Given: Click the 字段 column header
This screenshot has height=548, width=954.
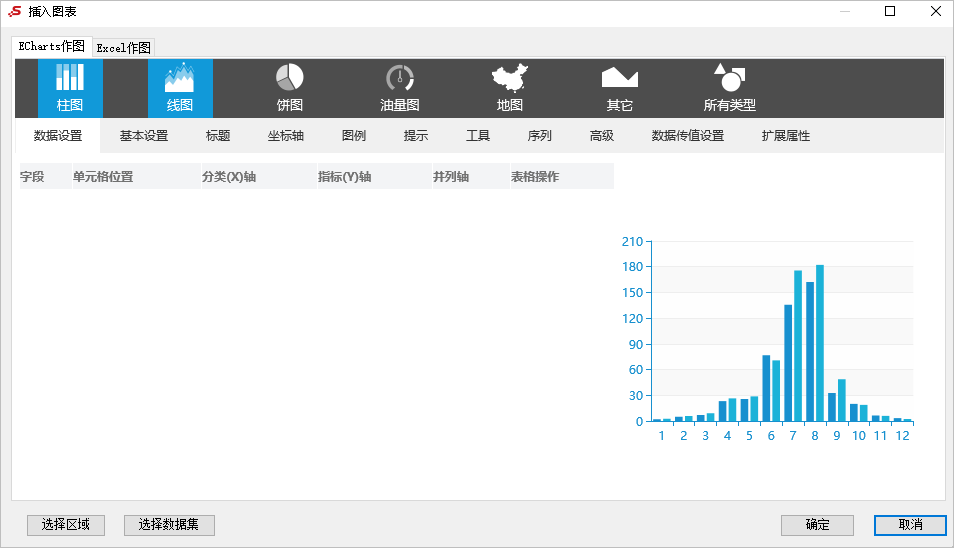Looking at the screenshot, I should [46, 176].
